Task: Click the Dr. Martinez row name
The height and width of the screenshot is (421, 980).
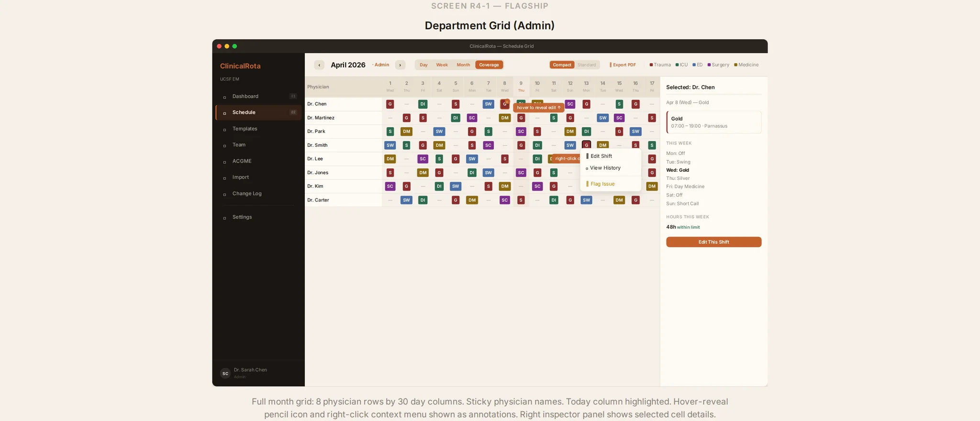Action: [321, 118]
